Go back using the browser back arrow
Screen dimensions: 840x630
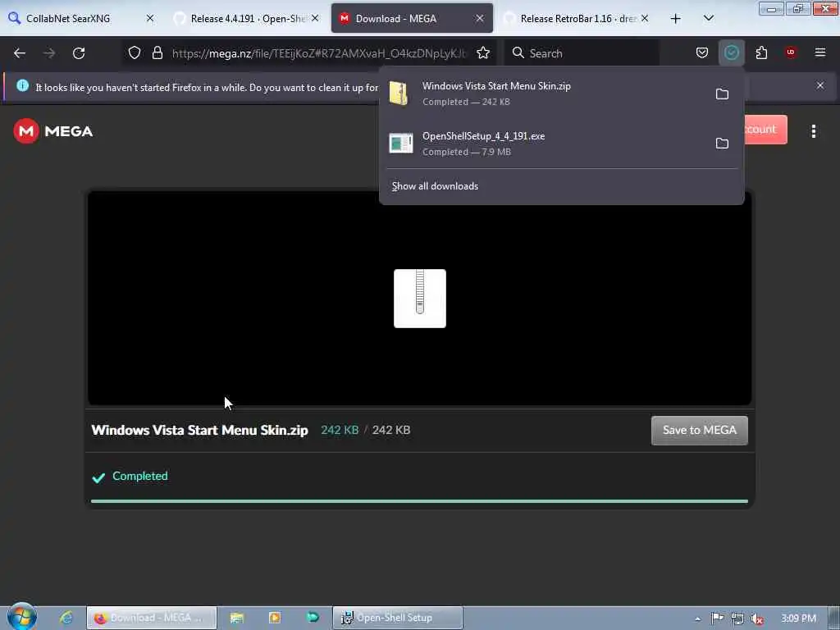[20, 53]
